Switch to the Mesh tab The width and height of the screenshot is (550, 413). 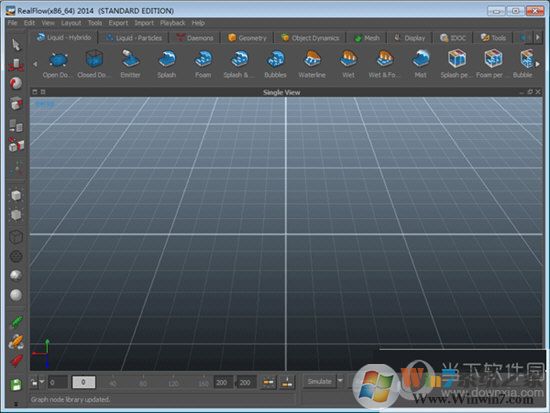coord(367,38)
